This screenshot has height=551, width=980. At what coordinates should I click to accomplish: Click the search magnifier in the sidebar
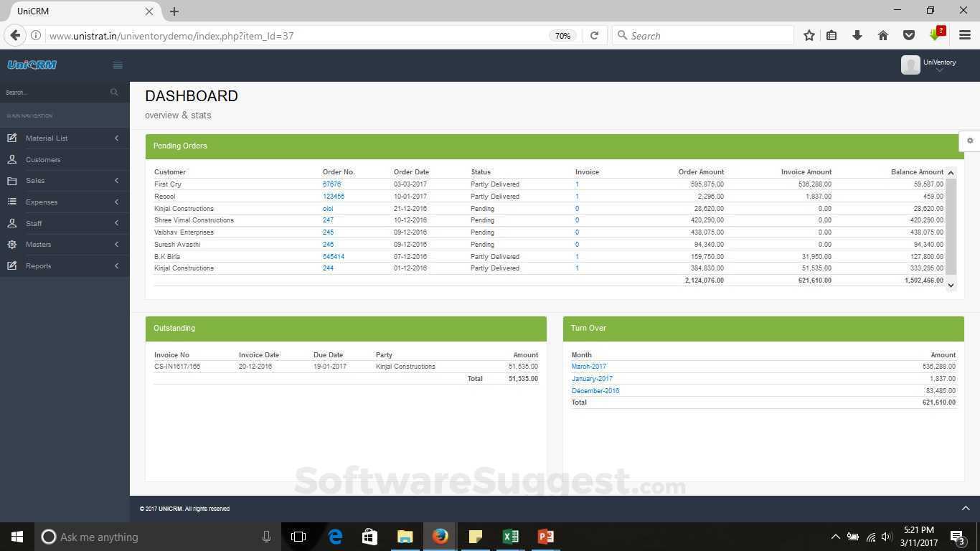point(114,92)
